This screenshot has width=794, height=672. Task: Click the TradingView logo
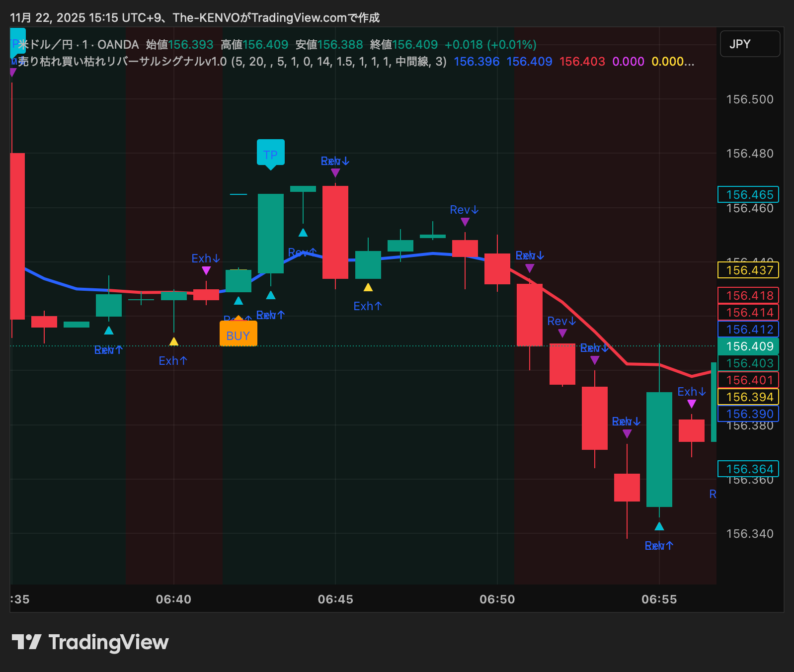click(x=90, y=642)
